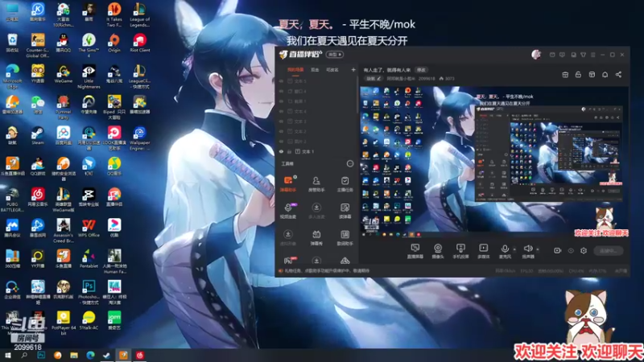Click the taskbar search icon
The image size is (644, 362).
click(24, 355)
